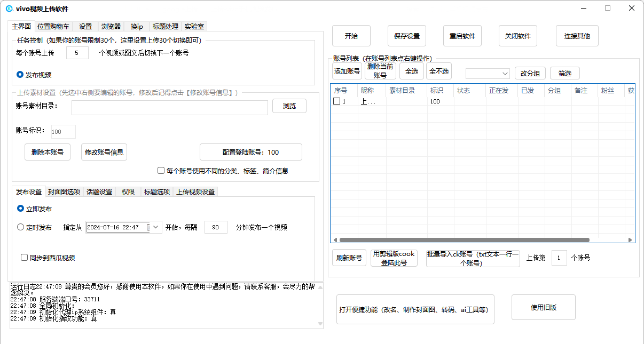Click 批量导入ck账号 button
The width and height of the screenshot is (644, 344).
[473, 258]
